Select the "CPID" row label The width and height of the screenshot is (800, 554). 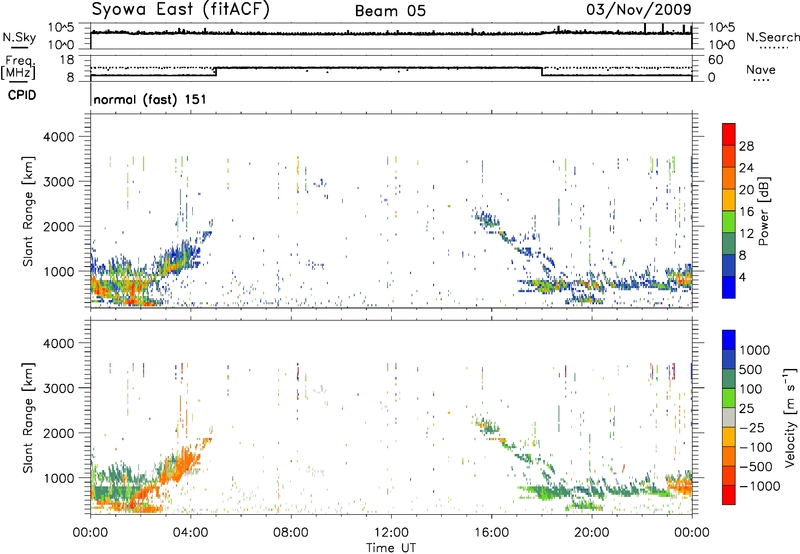(x=22, y=95)
